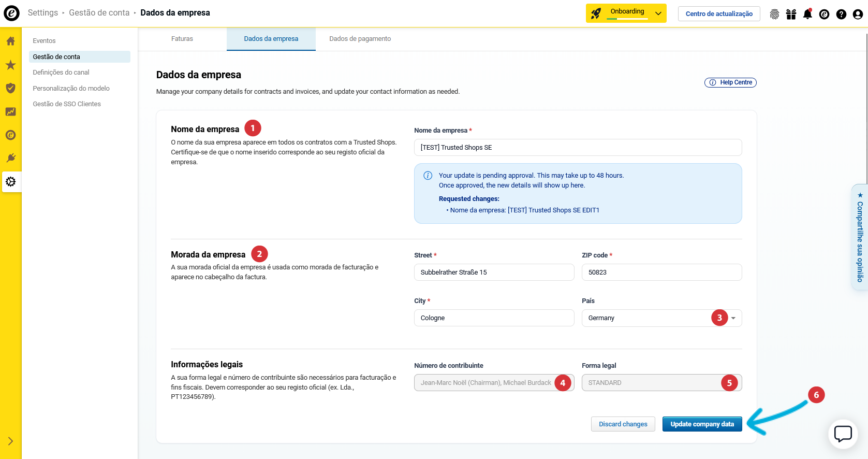Screen dimensions: 868x459
Task: Click the shield checkmark sidebar icon
Action: pyautogui.click(x=10, y=88)
